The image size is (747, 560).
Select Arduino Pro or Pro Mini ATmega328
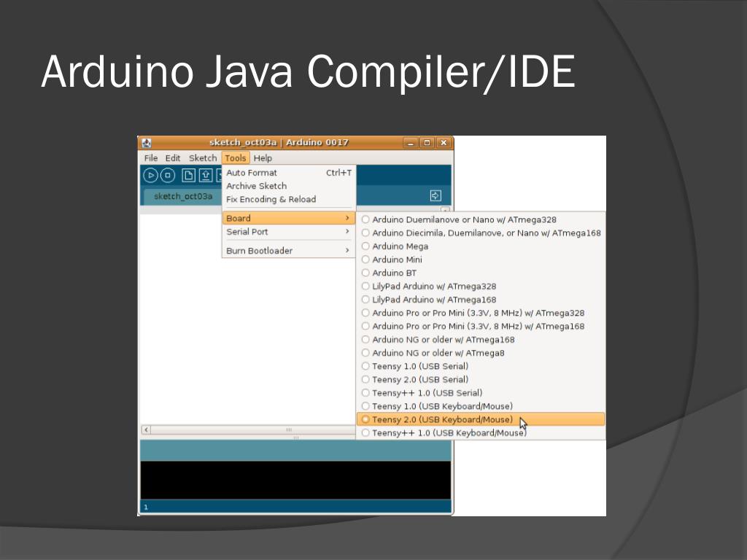pyautogui.click(x=481, y=313)
